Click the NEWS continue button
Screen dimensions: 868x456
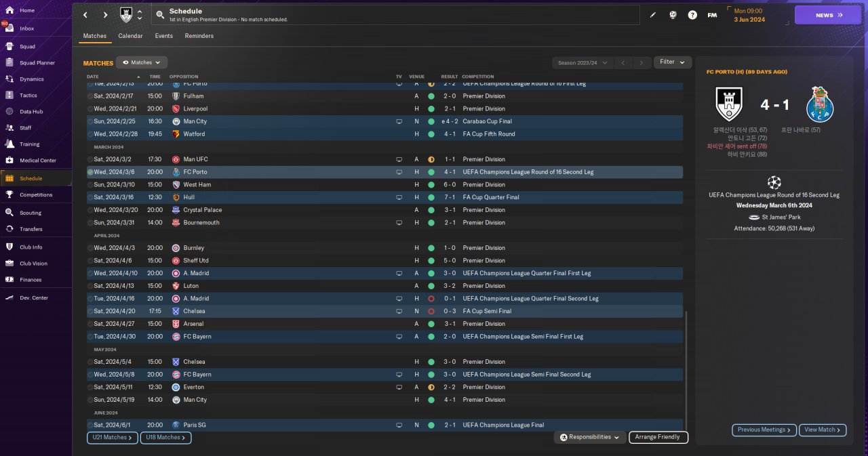click(x=827, y=15)
